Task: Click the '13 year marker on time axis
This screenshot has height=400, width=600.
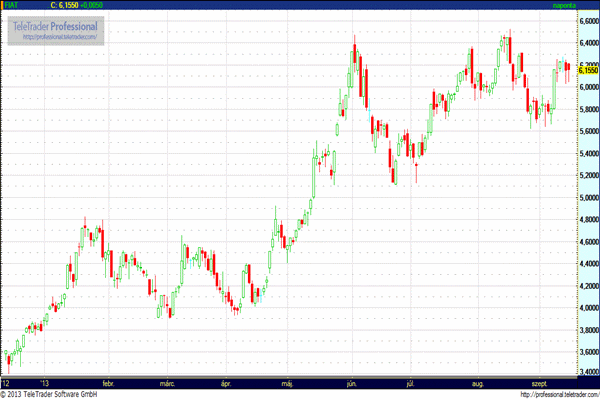Action: (45, 383)
